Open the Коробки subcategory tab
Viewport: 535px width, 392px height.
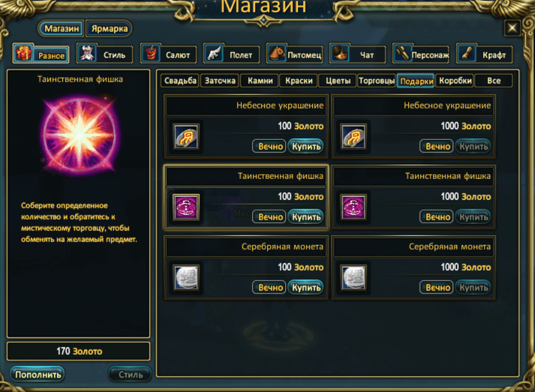pyautogui.click(x=455, y=81)
